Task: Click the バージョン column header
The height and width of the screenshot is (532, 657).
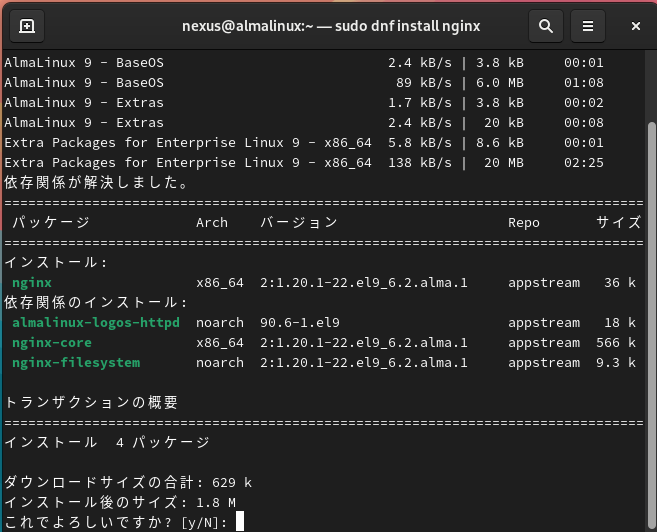Action: point(299,223)
